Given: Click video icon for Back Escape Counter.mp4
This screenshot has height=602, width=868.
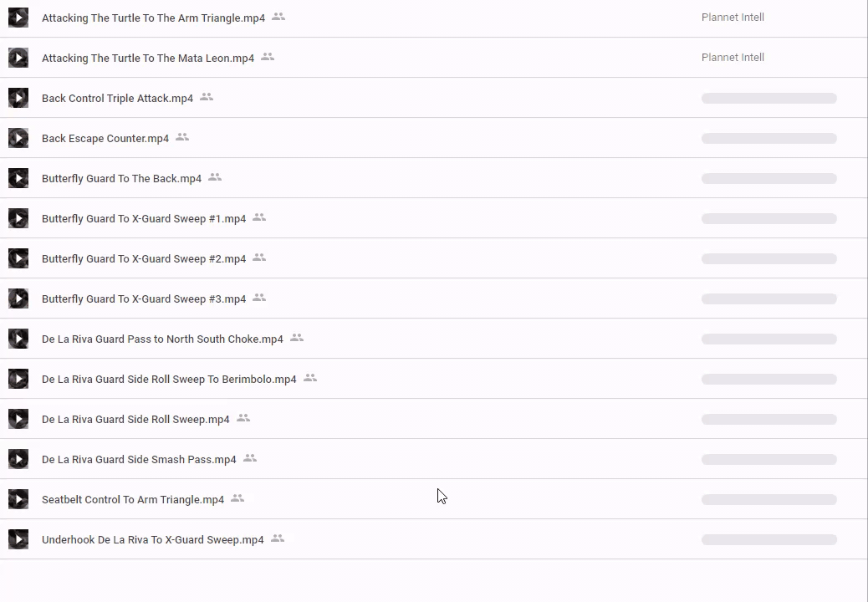Looking at the screenshot, I should [18, 138].
